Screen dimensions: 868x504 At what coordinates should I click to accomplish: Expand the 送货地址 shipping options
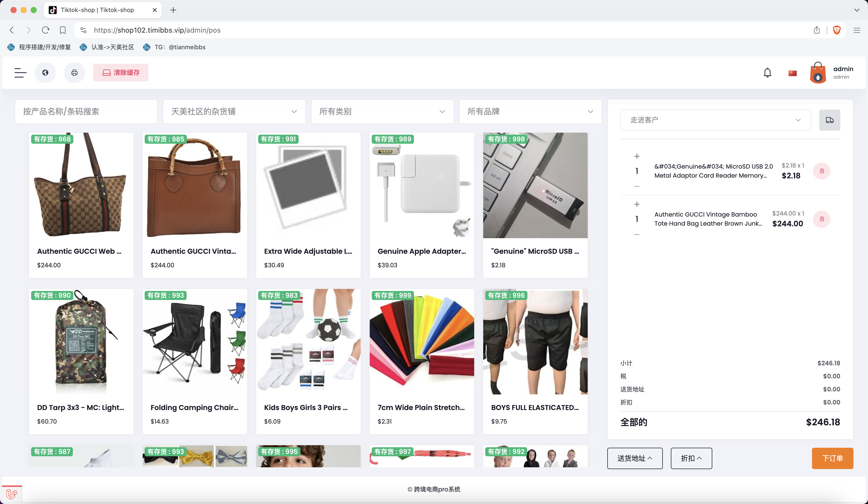click(x=635, y=458)
